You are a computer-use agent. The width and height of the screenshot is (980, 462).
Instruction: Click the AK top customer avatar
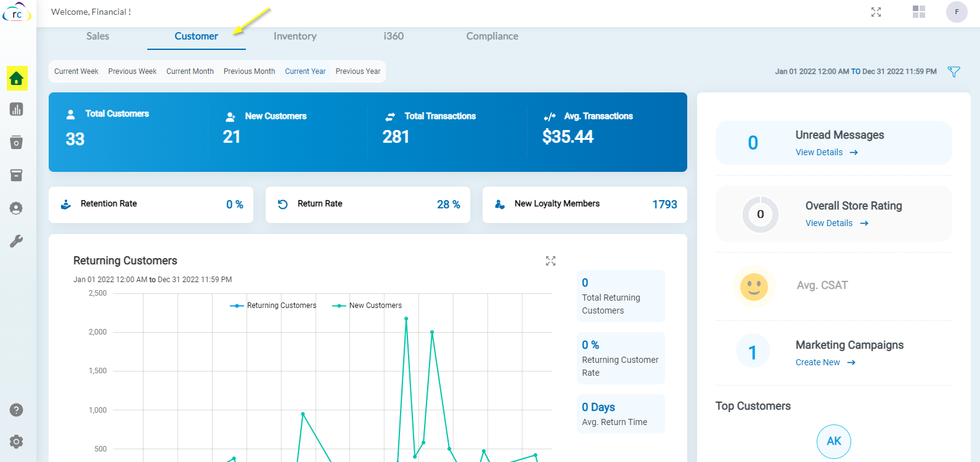(833, 441)
